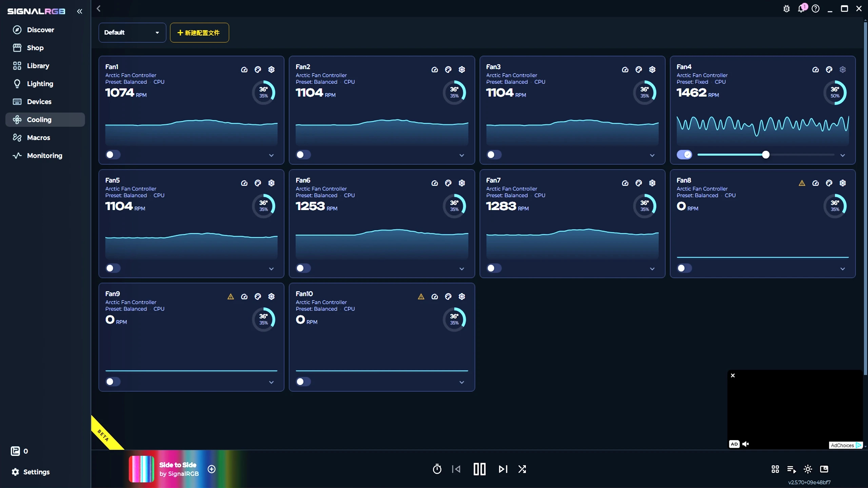Switch to Monitoring section

click(45, 156)
